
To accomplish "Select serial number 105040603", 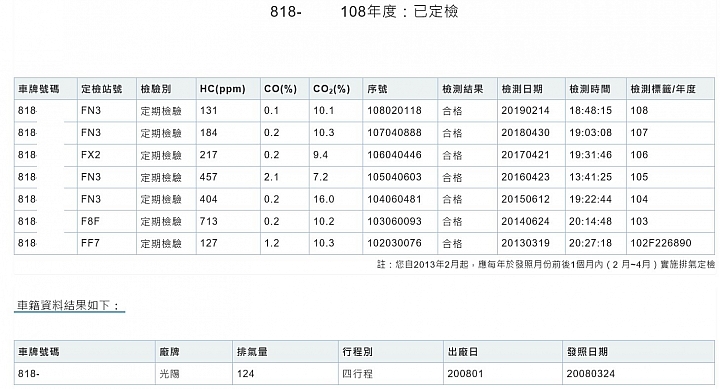I will tap(394, 177).
